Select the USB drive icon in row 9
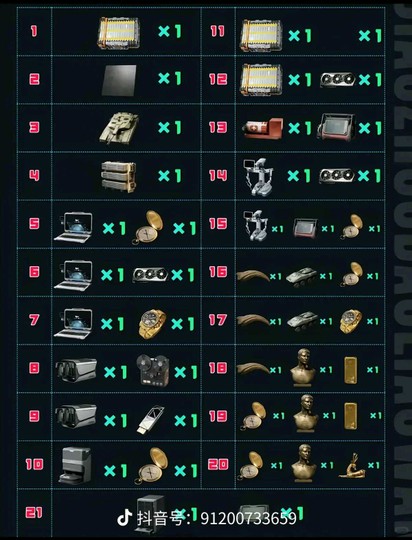The height and width of the screenshot is (540, 412). [x=150, y=420]
